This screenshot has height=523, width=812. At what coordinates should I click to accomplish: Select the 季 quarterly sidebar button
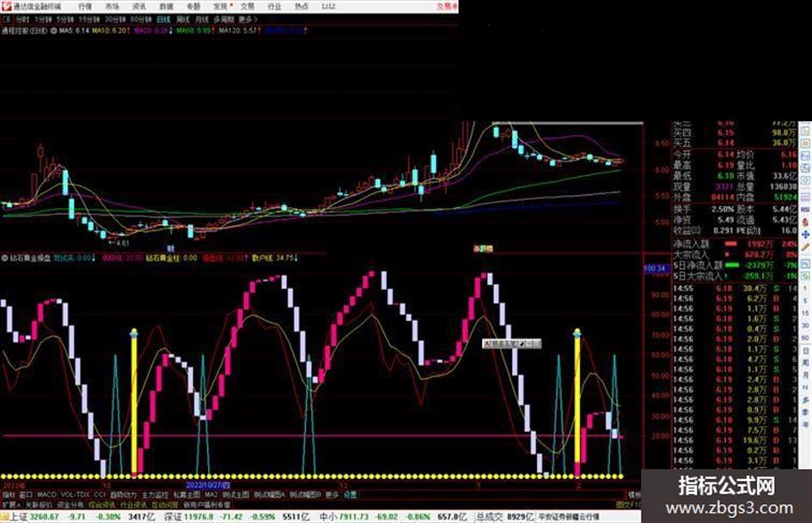(805, 412)
